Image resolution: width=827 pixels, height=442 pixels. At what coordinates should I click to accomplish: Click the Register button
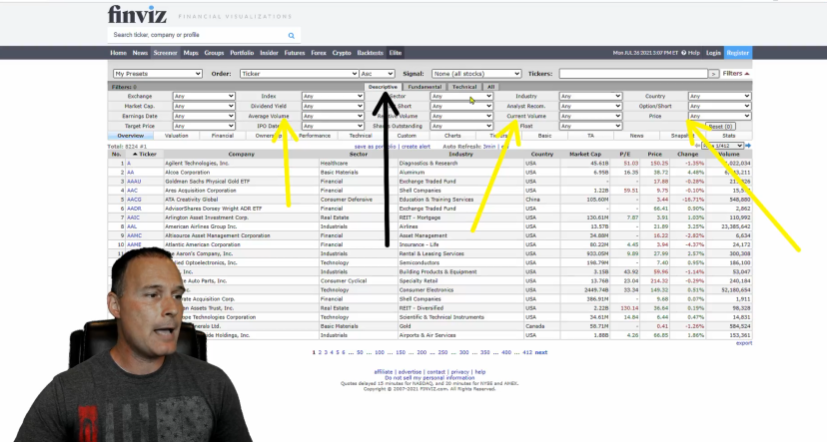(737, 53)
